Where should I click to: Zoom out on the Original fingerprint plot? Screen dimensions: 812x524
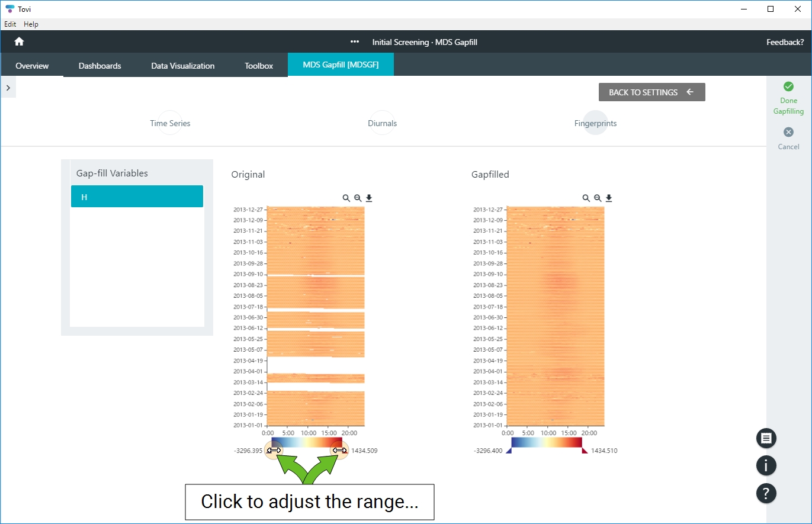click(358, 198)
